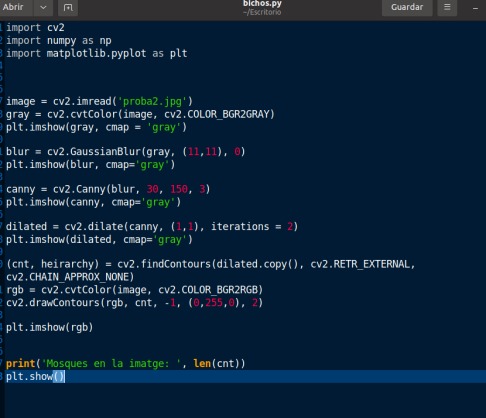
Task: Click the value 150 in Canny line
Action: (x=179, y=189)
